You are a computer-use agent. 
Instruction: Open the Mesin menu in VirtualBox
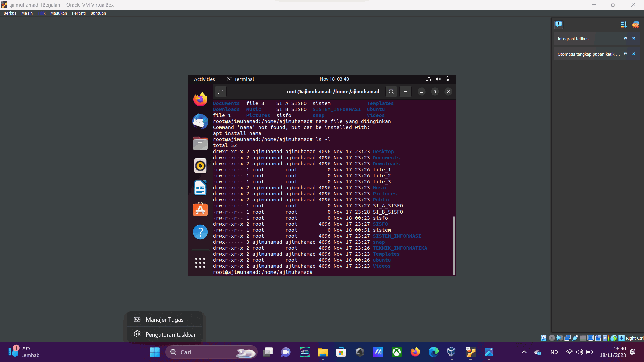[27, 13]
